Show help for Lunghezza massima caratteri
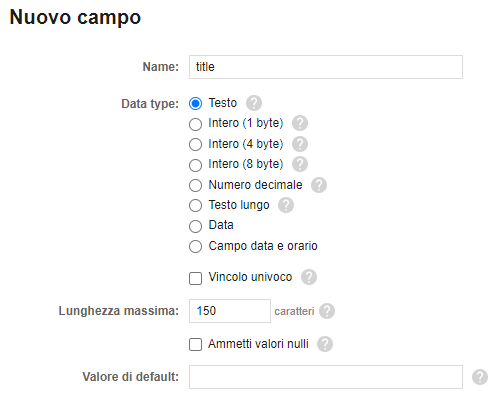 327,311
